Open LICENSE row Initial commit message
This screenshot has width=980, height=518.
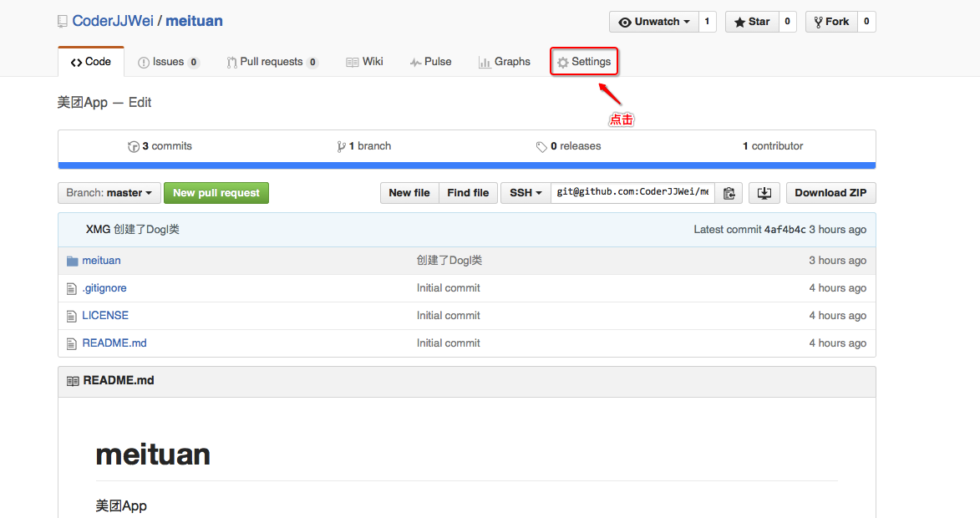coord(448,316)
